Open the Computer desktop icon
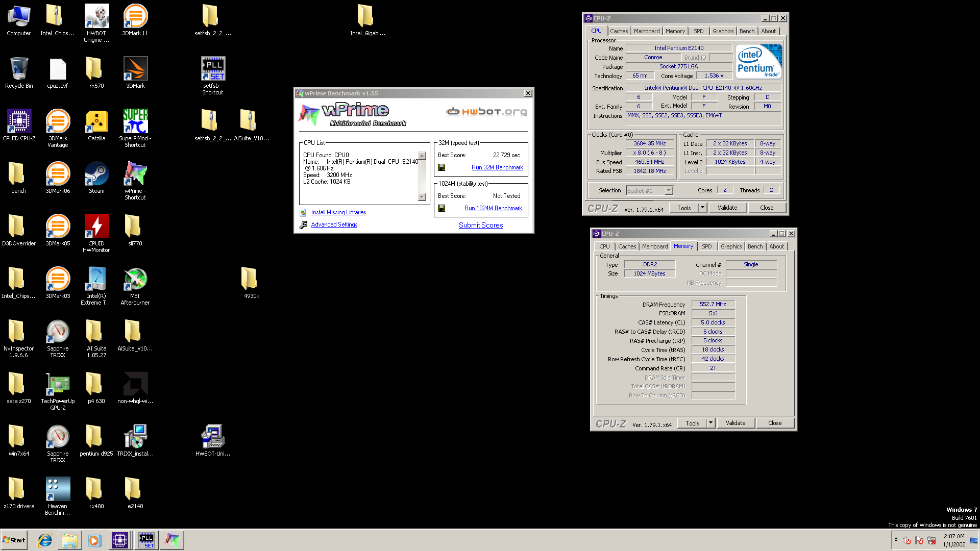980x551 pixels. tap(19, 20)
